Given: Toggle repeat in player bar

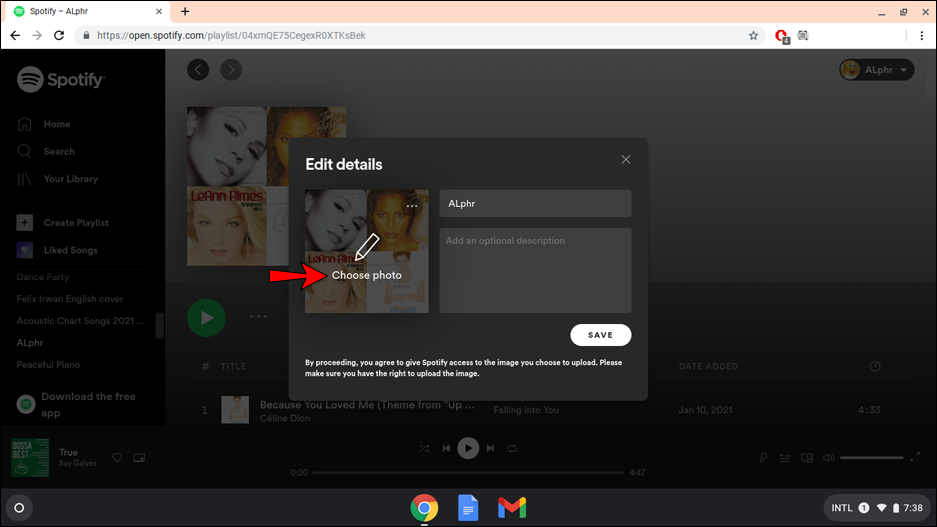Looking at the screenshot, I should [512, 448].
